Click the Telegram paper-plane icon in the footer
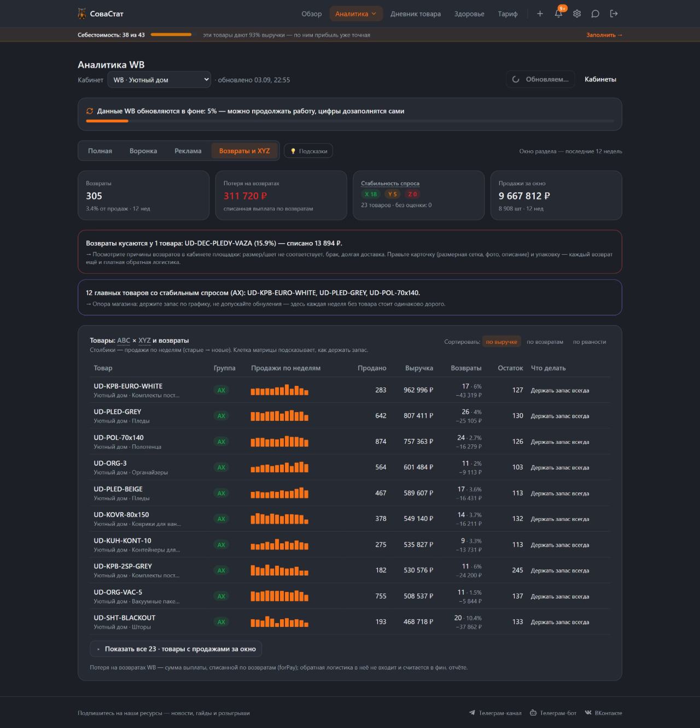Screen dimensions: 700x728 coord(472,713)
